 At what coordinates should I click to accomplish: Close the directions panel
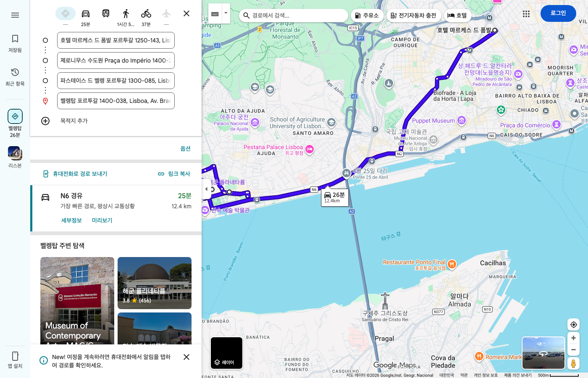(186, 13)
